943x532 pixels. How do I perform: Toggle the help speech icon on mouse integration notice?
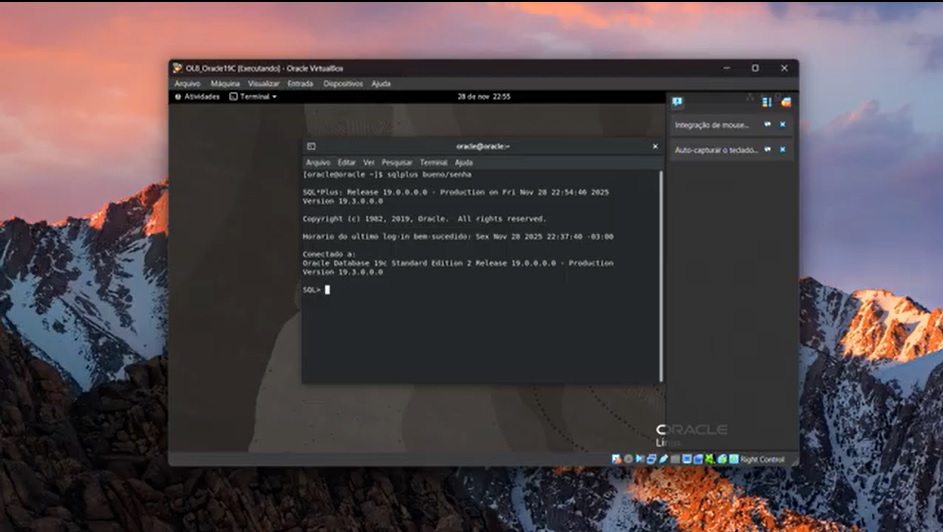tap(768, 125)
